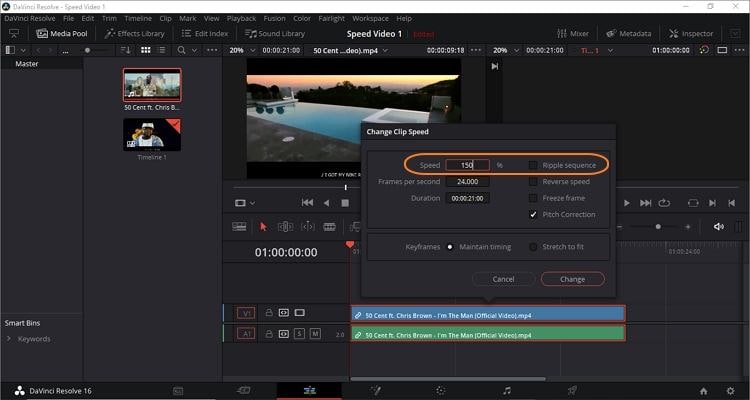The width and height of the screenshot is (750, 400).
Task: Open the Trim menu
Action: 109,18
